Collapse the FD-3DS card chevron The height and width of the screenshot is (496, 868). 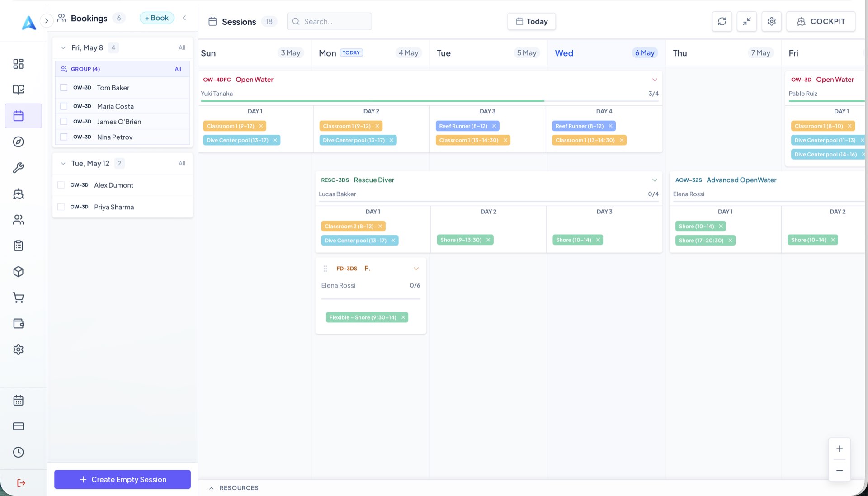[416, 269]
